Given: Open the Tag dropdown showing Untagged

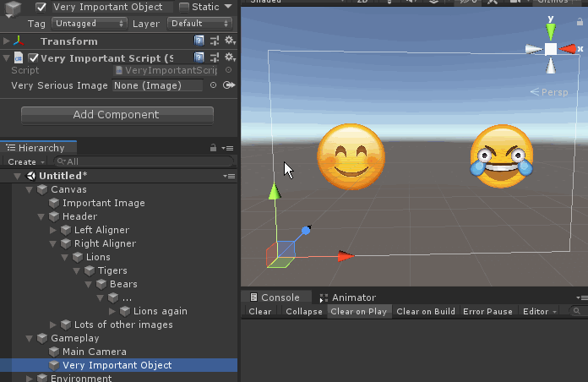Looking at the screenshot, I should 89,24.
